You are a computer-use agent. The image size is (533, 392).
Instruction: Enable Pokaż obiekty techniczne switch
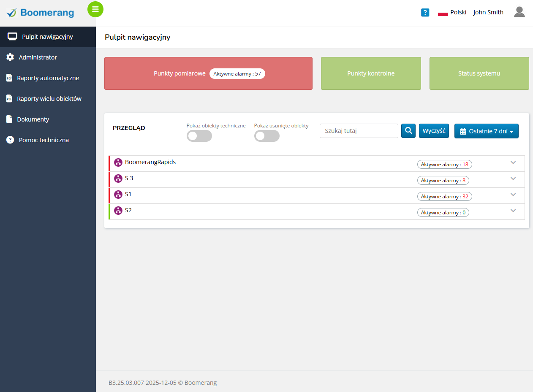point(199,136)
